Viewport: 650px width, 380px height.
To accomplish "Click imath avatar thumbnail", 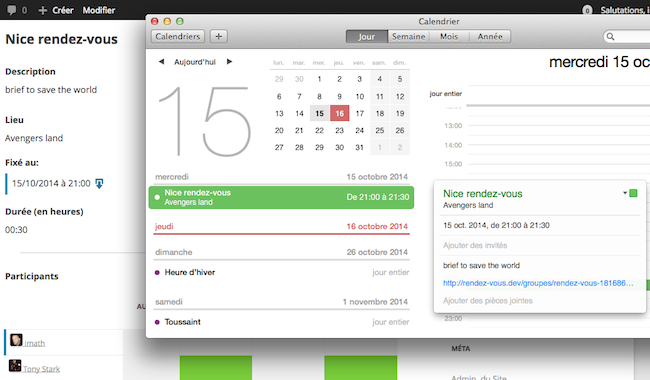I will coord(16,340).
